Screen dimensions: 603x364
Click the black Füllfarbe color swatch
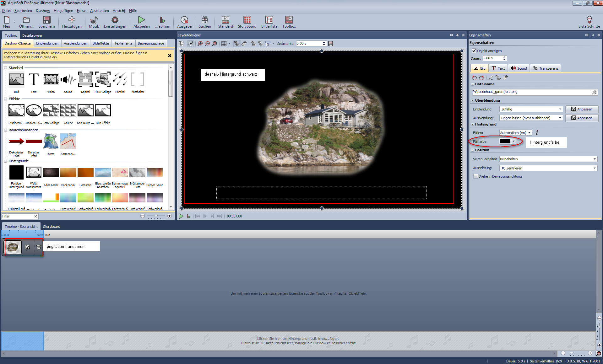(x=505, y=142)
